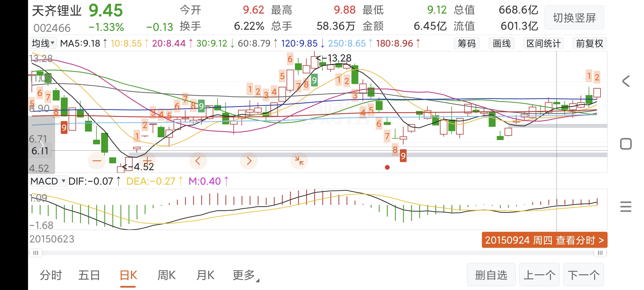Select the 月K tab
Image resolution: width=644 pixels, height=290 pixels.
[x=205, y=275]
